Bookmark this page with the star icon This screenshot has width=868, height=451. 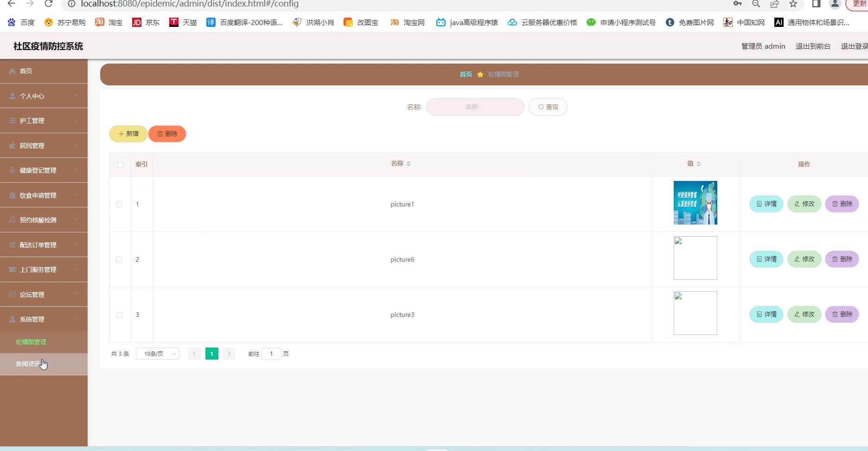pyautogui.click(x=793, y=4)
